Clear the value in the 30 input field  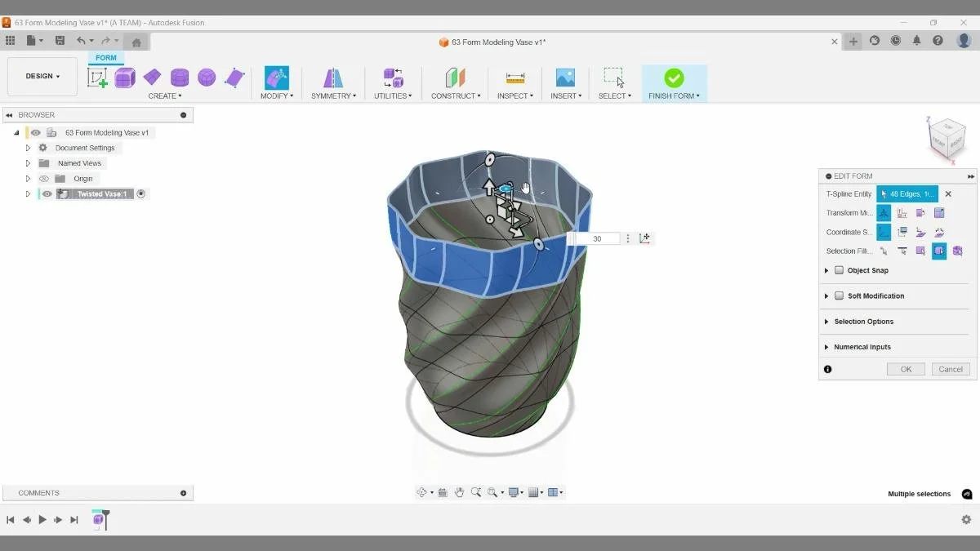pyautogui.click(x=596, y=238)
